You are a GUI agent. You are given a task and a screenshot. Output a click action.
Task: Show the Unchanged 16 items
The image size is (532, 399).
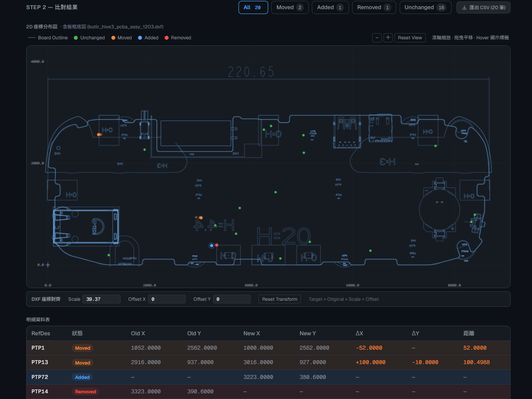tap(426, 7)
